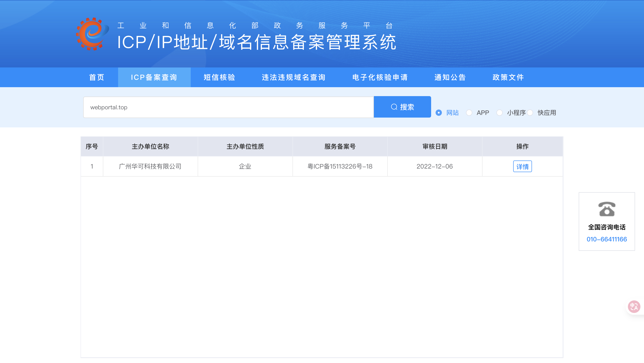Open 电子化核验申请 navigation item

380,77
